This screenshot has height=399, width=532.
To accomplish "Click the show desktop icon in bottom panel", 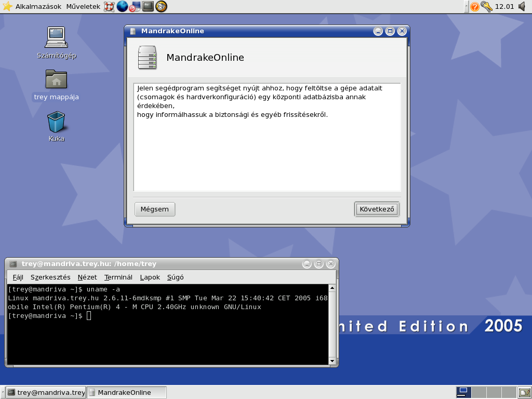I will click(x=524, y=393).
